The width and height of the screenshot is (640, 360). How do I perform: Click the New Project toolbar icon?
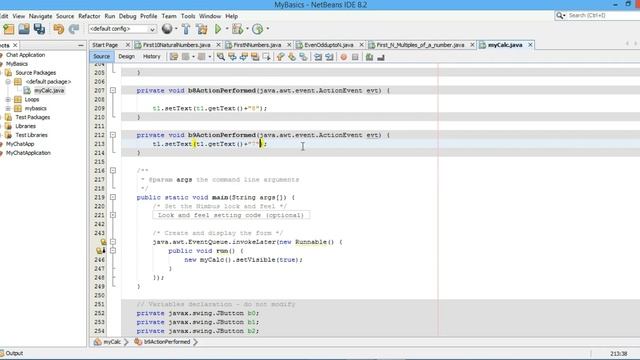[x=9, y=29]
